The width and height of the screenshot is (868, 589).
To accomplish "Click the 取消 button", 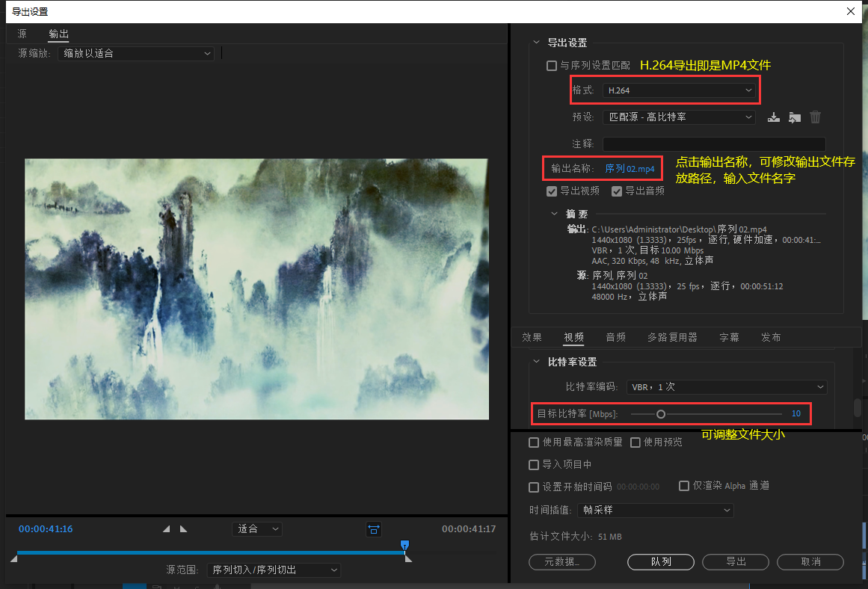I will [x=810, y=562].
